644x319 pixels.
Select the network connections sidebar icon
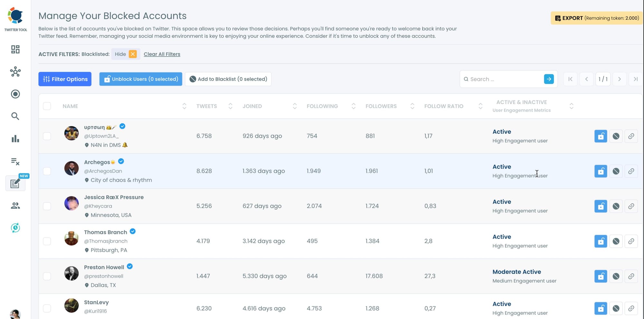tap(15, 72)
